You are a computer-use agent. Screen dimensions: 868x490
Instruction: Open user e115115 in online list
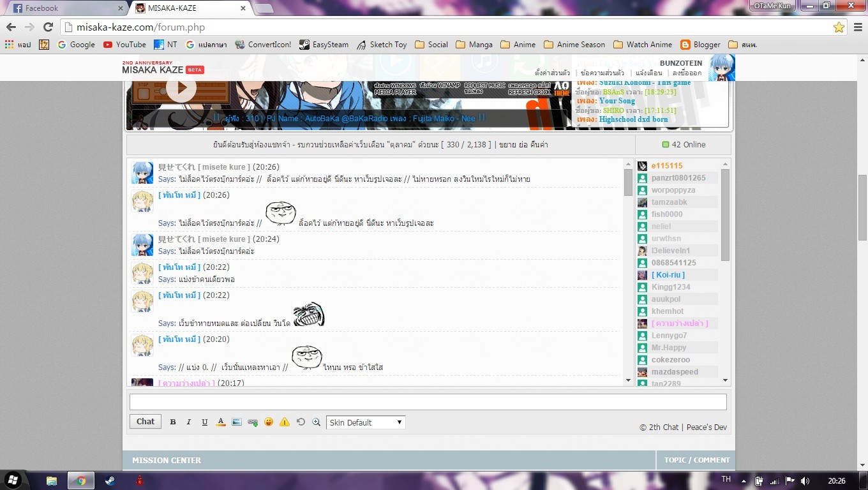[x=667, y=166]
